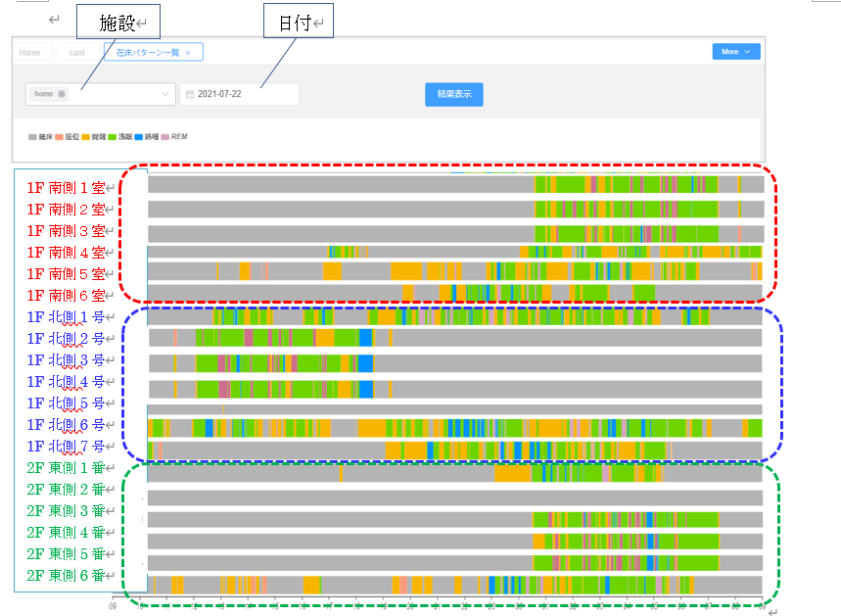Click the 2F 東側６番 row label

tap(69, 576)
